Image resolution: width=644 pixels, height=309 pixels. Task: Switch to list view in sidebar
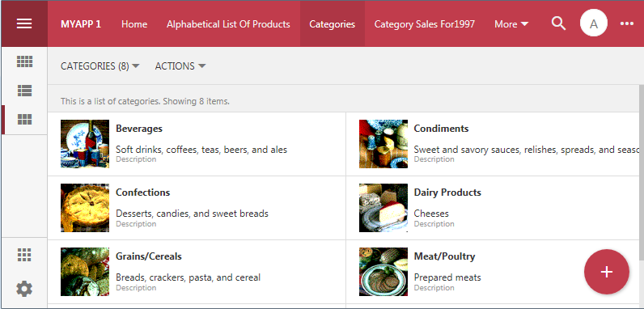pos(24,91)
